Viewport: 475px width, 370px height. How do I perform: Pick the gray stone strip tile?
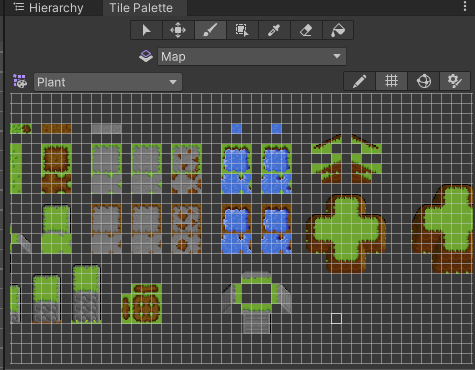106,129
